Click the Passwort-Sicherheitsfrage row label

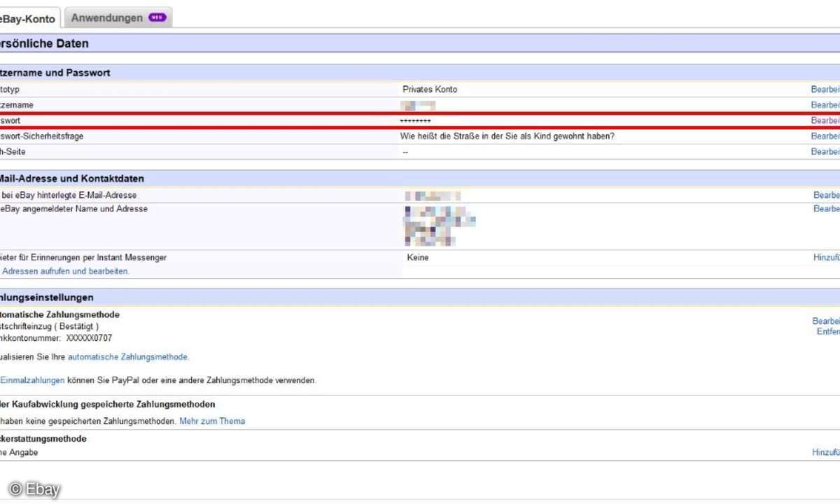[42, 136]
